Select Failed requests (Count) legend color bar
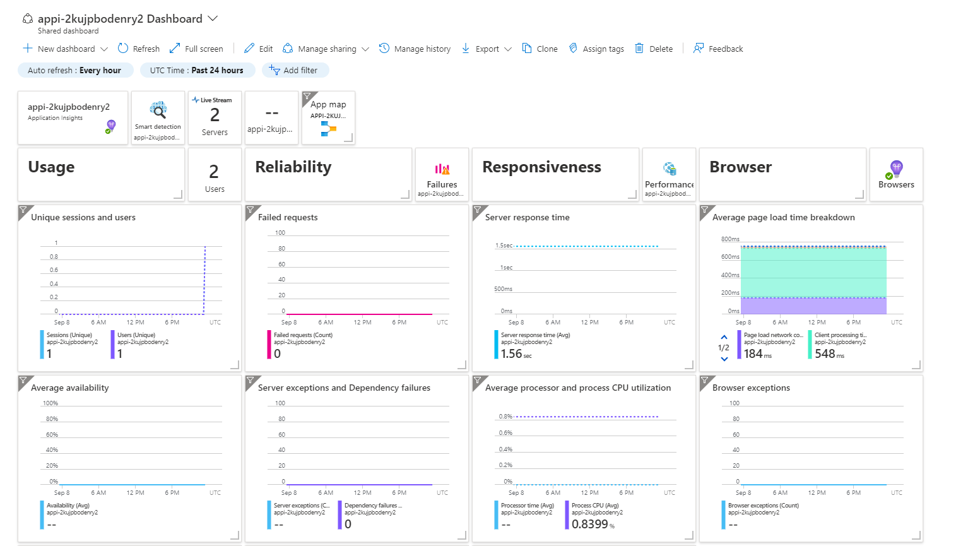Viewport: 980px width, 546px height. [269, 345]
